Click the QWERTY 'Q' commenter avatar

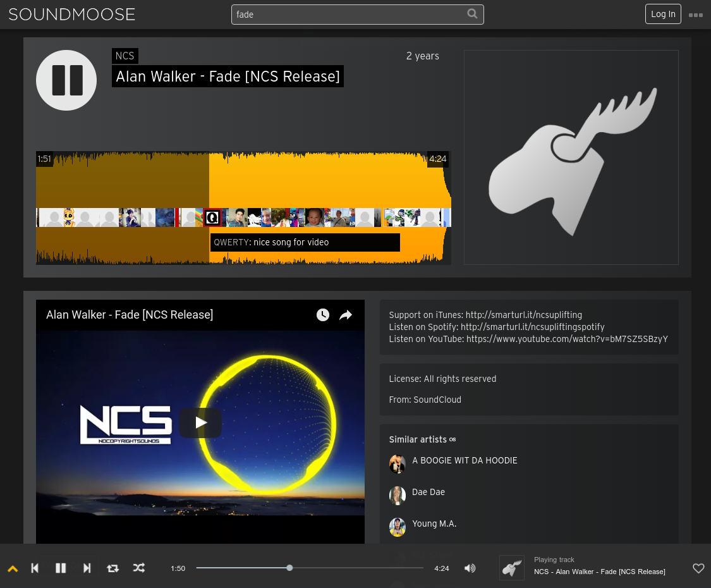pos(212,217)
